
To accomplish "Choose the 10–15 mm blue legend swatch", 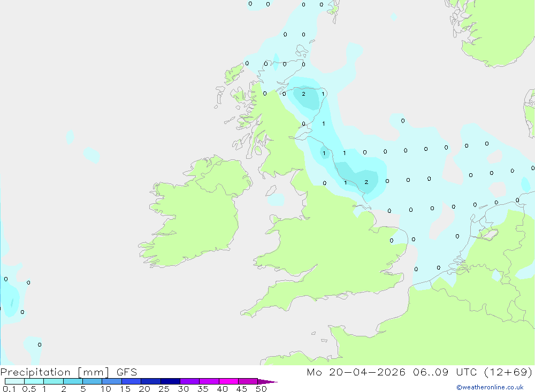I will click(x=112, y=381).
